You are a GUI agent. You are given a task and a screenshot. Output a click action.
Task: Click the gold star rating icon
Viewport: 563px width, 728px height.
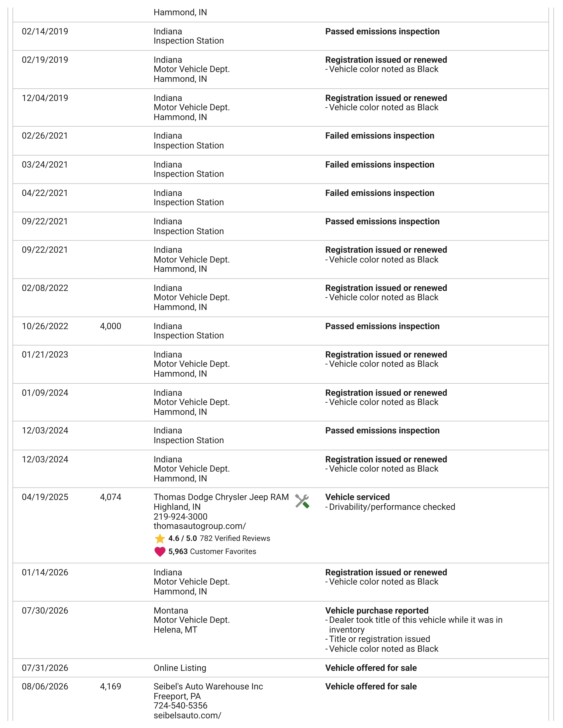[x=160, y=539]
